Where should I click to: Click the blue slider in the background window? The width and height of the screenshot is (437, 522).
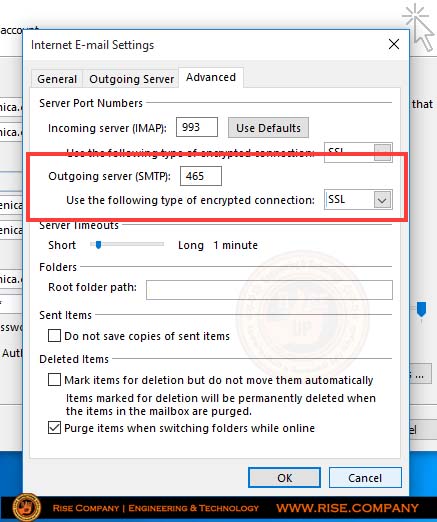point(421,309)
